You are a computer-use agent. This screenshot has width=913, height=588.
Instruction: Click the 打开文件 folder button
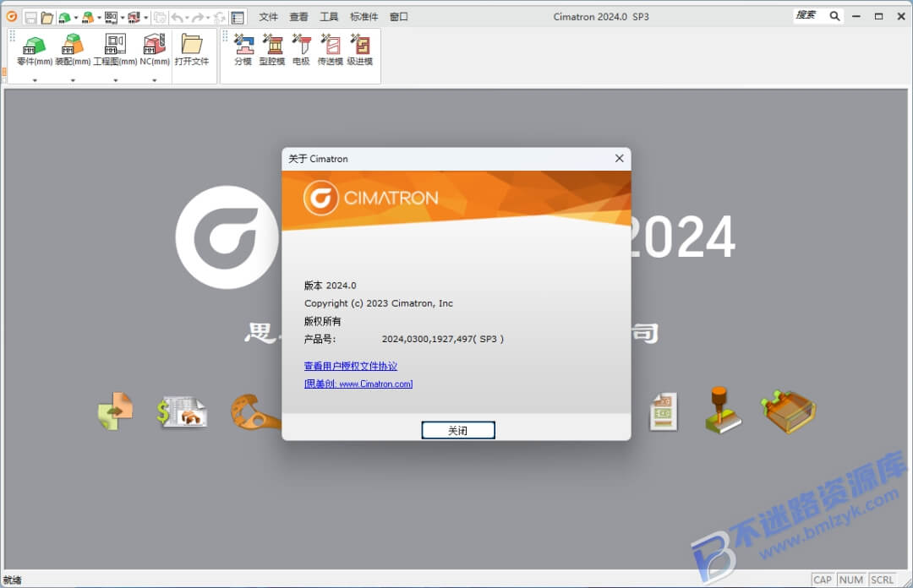(192, 50)
